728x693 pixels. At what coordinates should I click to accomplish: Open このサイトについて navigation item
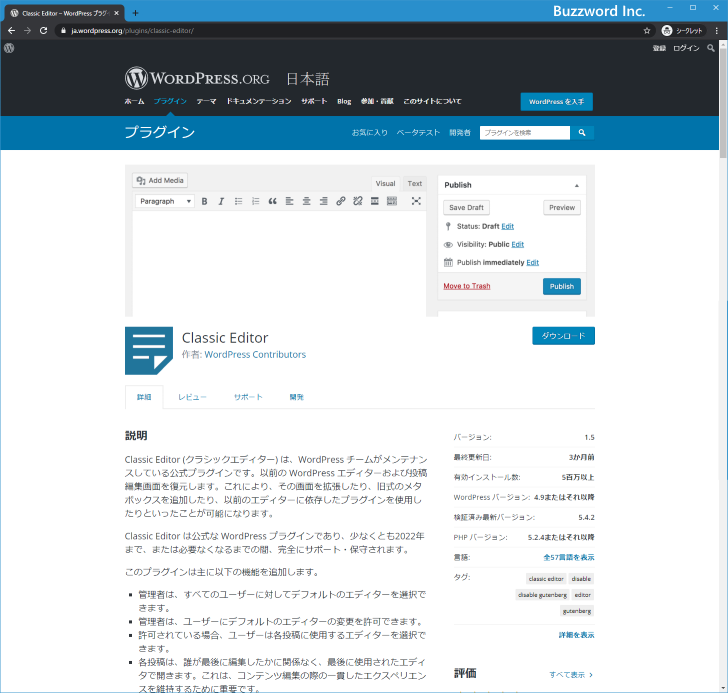pos(432,101)
